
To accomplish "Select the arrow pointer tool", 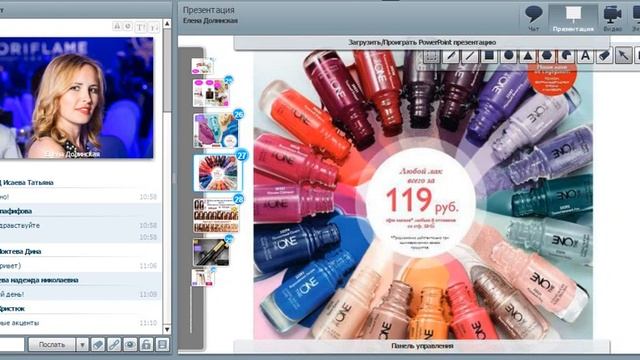I will coord(624,56).
